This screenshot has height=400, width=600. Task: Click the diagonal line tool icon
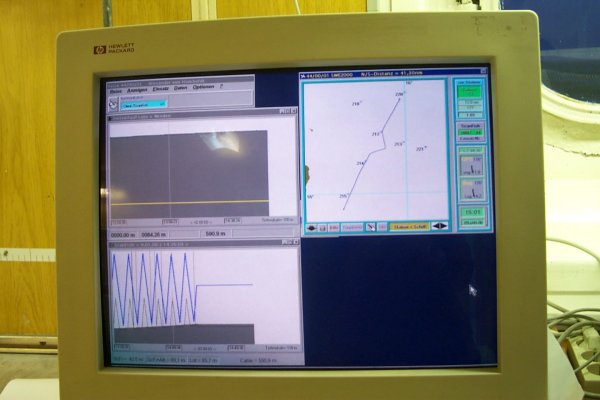(x=370, y=227)
